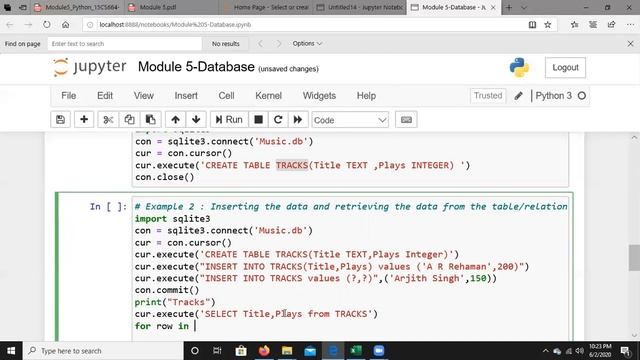Restart the kernel icon
Viewport: 640px width, 360px height.
(x=278, y=120)
